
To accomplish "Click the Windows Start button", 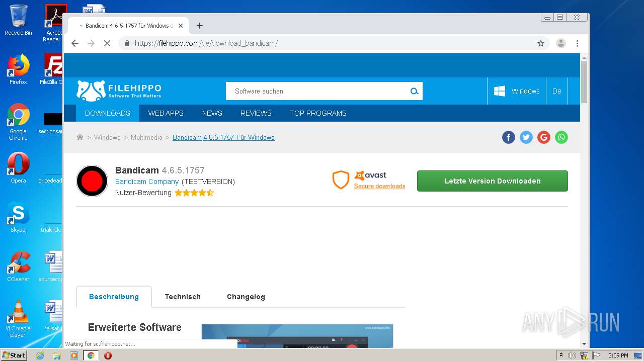I will click(14, 355).
